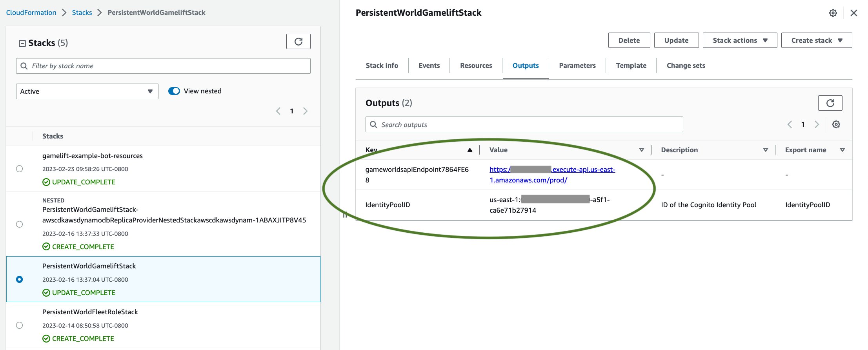Open Outputs table preferences gear
868x350 pixels.
[x=836, y=124]
